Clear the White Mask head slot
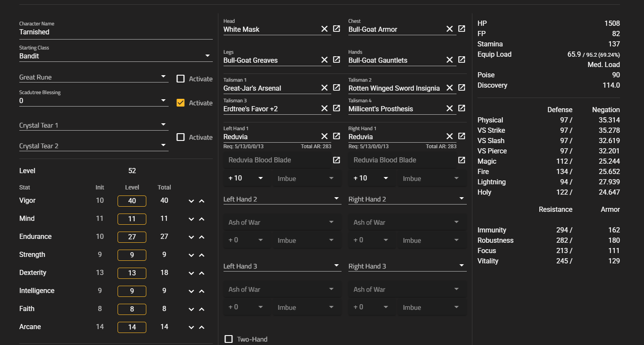Image resolution: width=644 pixels, height=345 pixels. (x=324, y=29)
